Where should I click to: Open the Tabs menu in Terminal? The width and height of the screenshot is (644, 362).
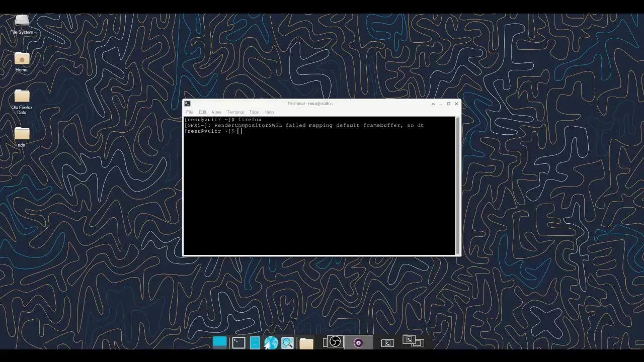[254, 112]
